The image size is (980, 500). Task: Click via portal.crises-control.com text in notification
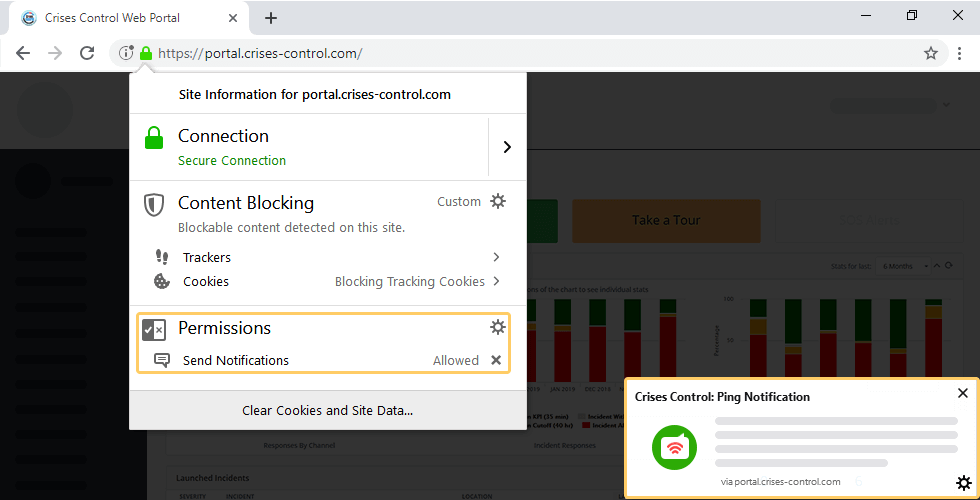click(x=781, y=482)
